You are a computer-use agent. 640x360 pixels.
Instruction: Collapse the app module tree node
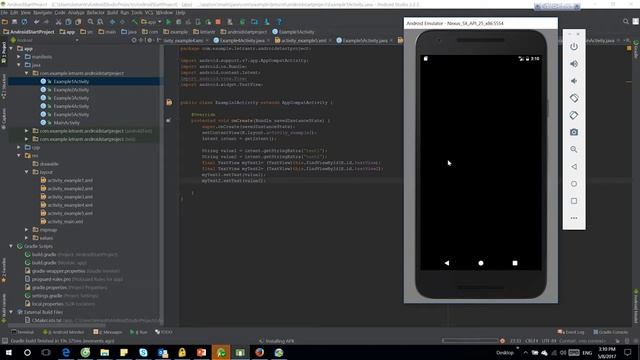11,49
